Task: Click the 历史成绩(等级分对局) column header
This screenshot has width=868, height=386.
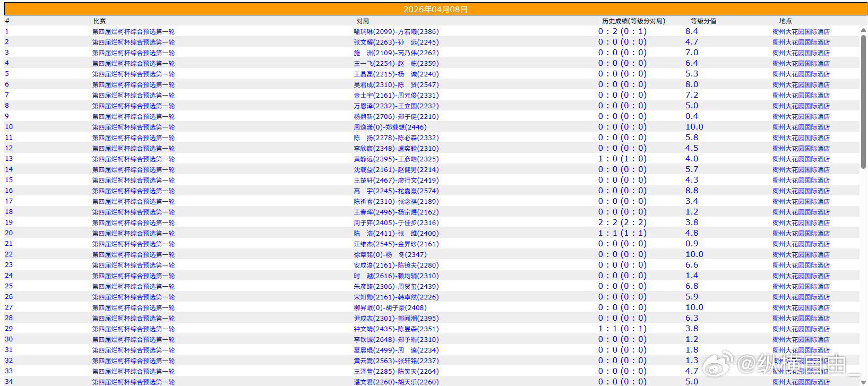Action: click(x=633, y=21)
